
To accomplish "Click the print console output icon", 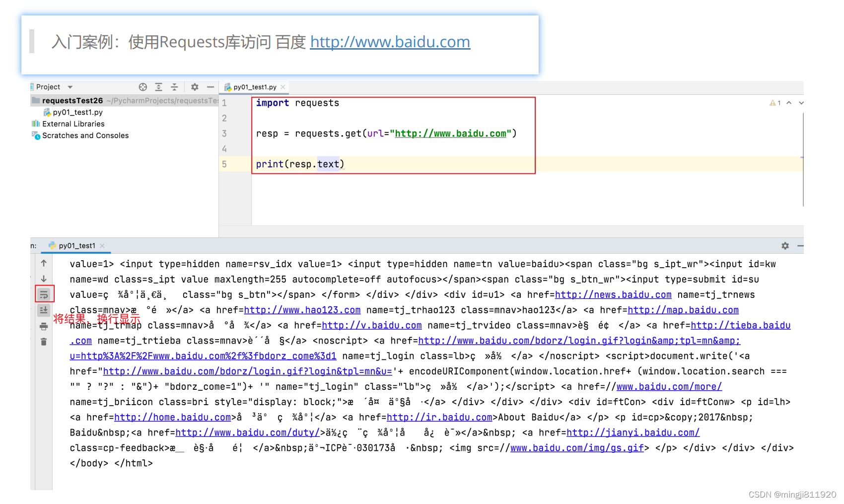I will [x=44, y=326].
